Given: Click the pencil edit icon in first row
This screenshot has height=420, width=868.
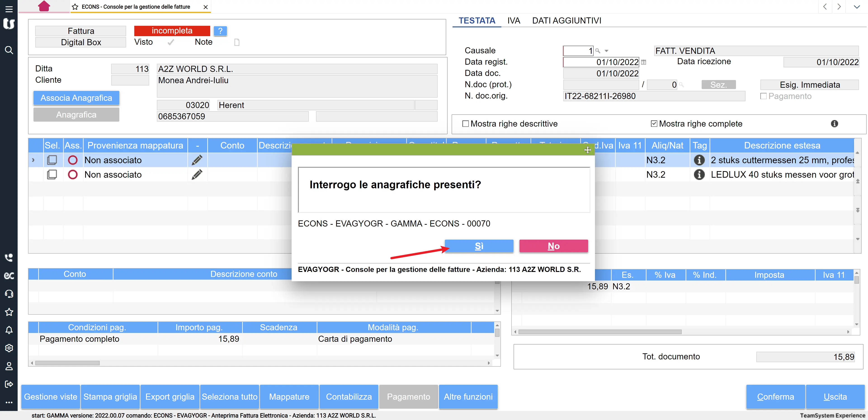Looking at the screenshot, I should pos(197,160).
